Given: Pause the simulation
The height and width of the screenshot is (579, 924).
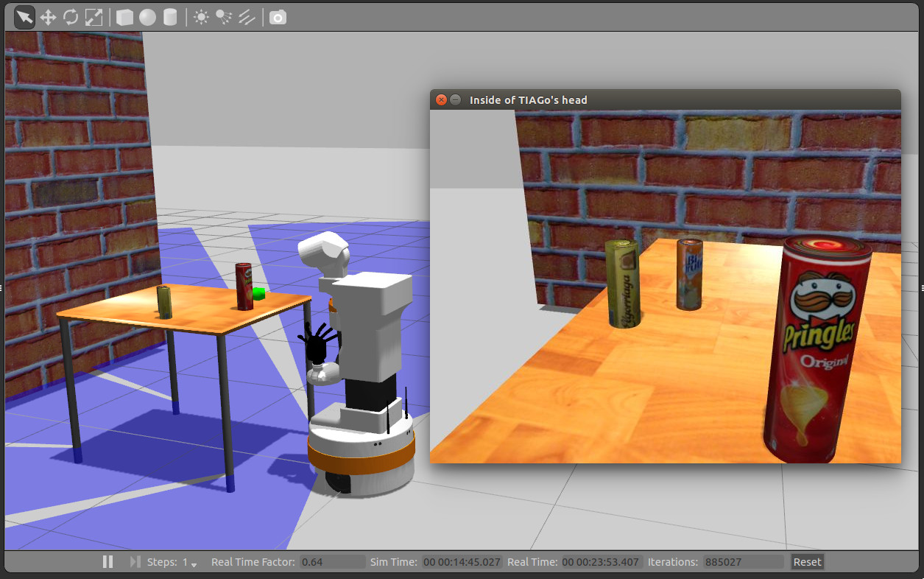Looking at the screenshot, I should point(108,561).
